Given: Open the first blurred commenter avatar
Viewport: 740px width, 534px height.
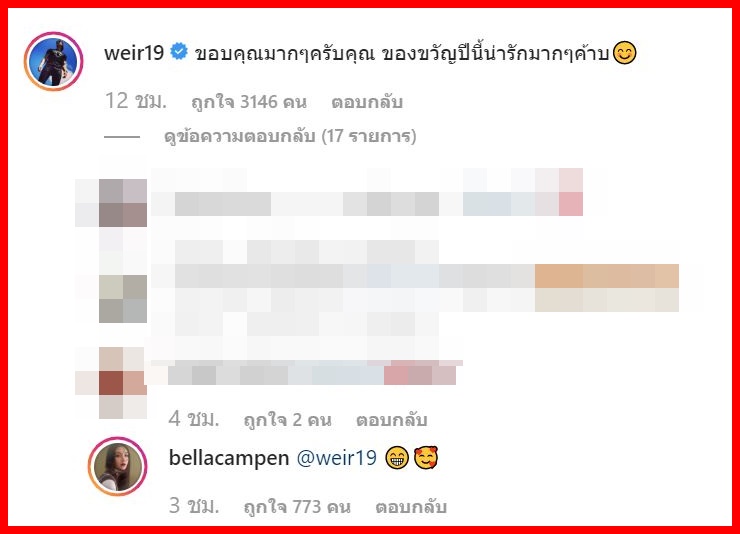Looking at the screenshot, I should [x=123, y=203].
